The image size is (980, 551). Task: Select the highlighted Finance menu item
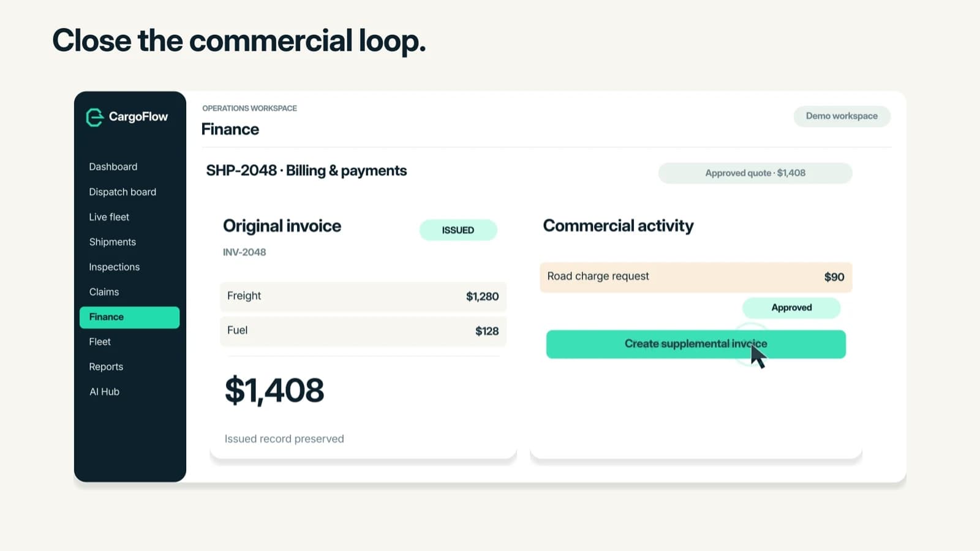click(129, 317)
